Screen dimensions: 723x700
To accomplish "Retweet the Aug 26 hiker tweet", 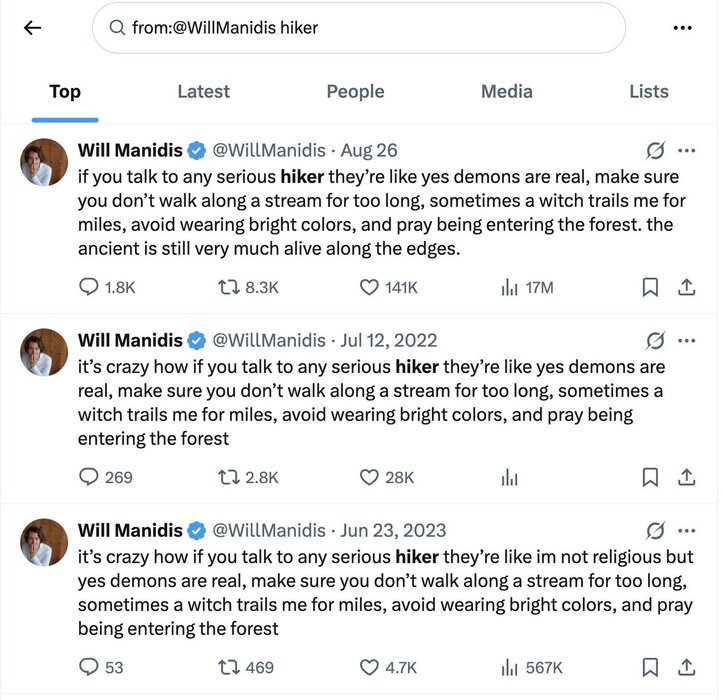I will click(227, 287).
